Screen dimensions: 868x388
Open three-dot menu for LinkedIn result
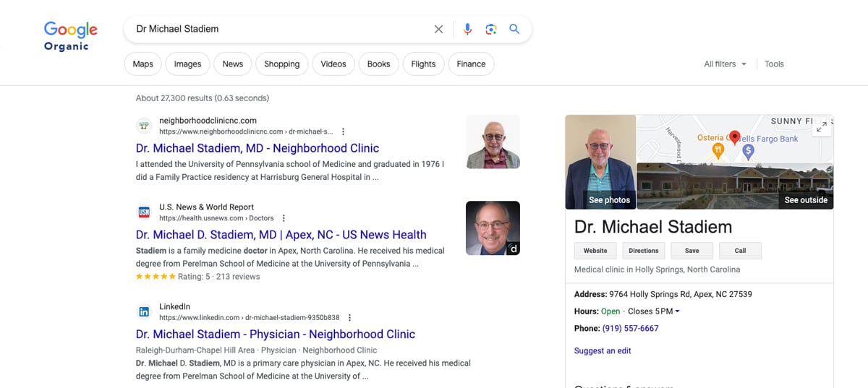[349, 318]
